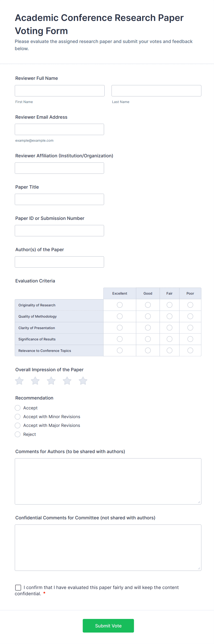Rate paper two stars overall

[35, 381]
